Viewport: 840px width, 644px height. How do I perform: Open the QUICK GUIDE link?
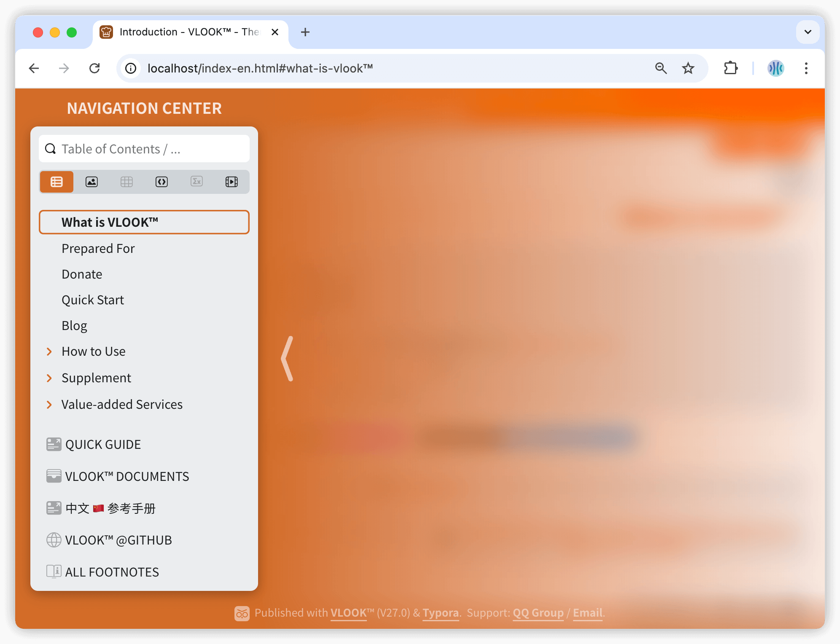coord(103,444)
